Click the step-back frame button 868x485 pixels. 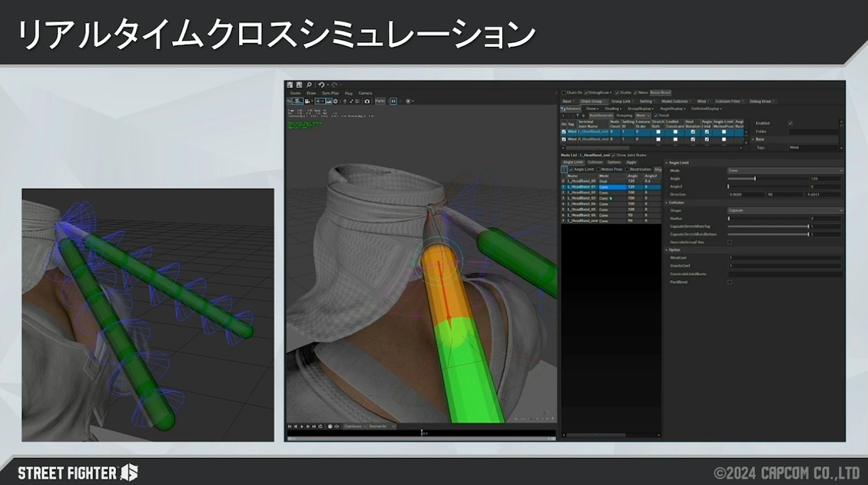296,427
